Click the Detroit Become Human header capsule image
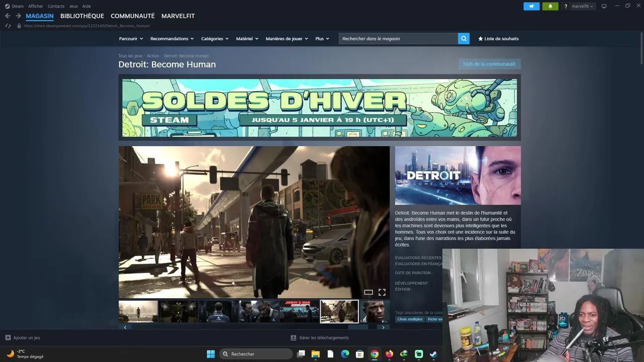The image size is (644, 362). click(x=458, y=175)
